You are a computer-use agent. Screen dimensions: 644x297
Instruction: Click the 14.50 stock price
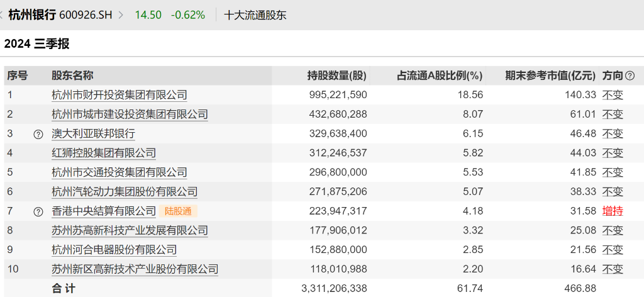[x=148, y=15]
